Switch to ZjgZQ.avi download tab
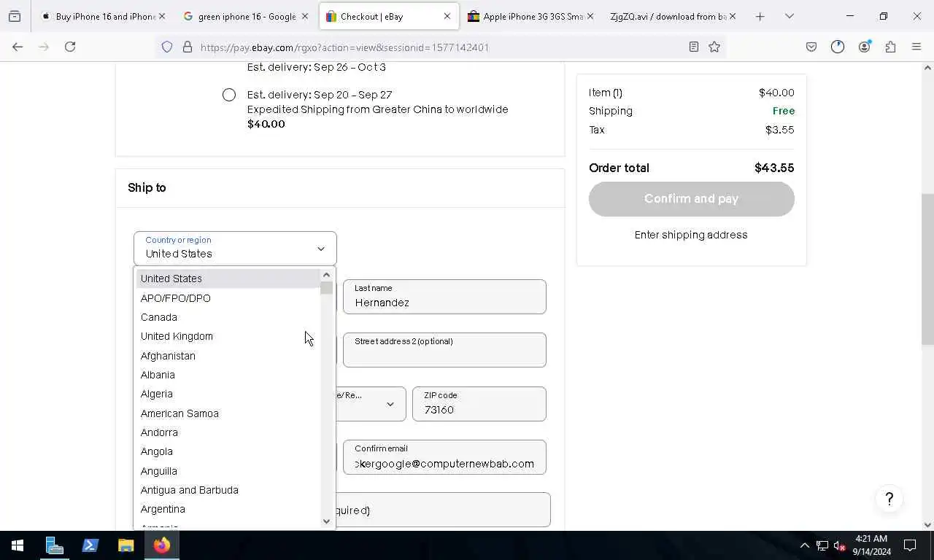 [x=671, y=16]
